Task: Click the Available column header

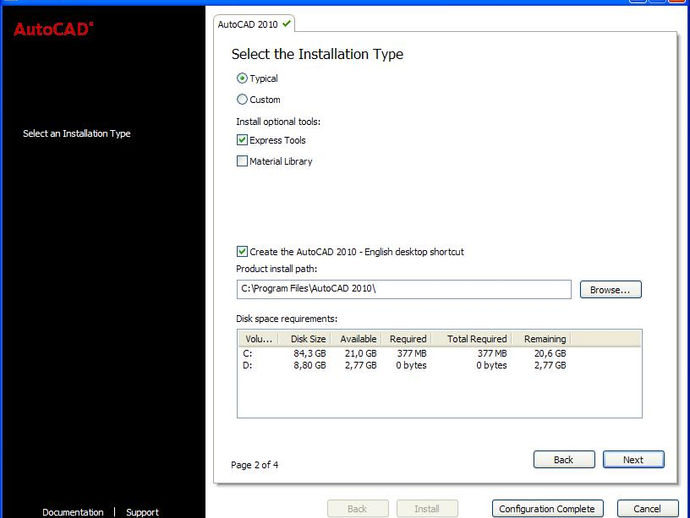Action: pos(357,339)
